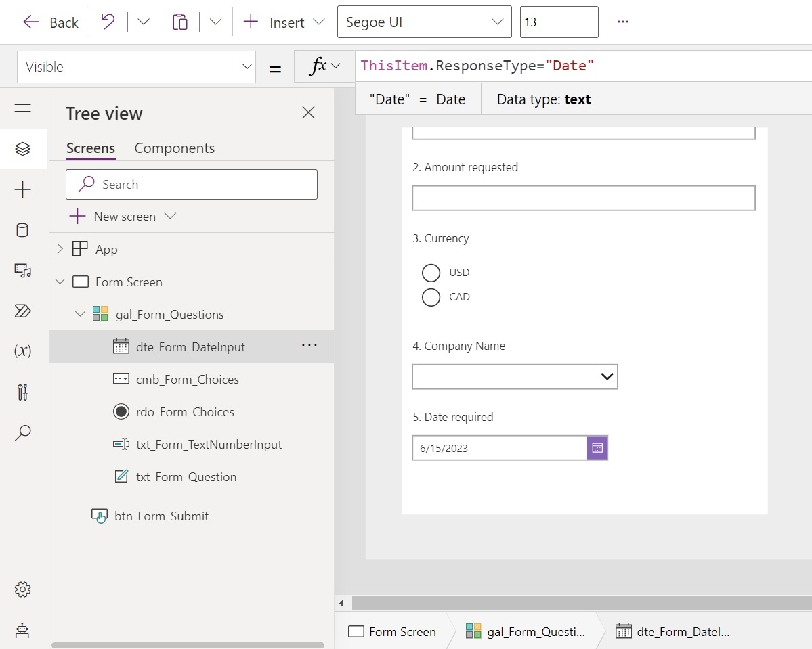Collapse the gal_Form_Questions gallery
This screenshot has height=649, width=812.
click(80, 314)
